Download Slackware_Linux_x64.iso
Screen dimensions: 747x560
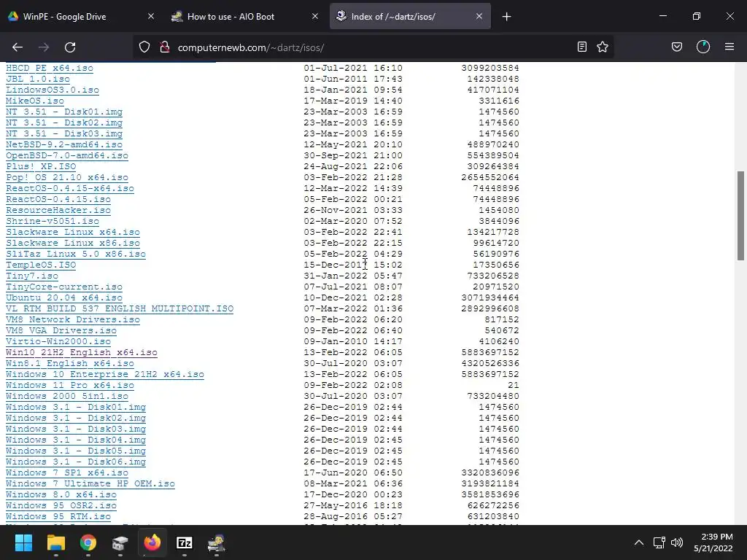click(x=73, y=232)
